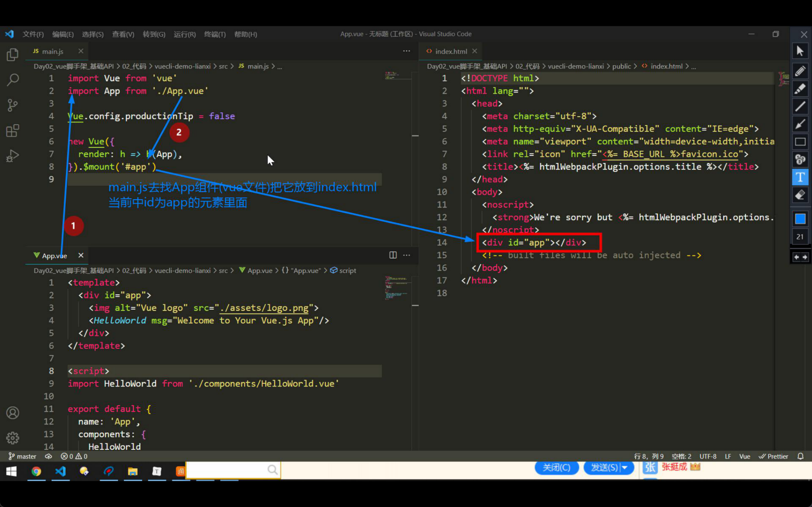
Task: Click the blue color swatch in annotation toolbar
Action: coord(800,219)
